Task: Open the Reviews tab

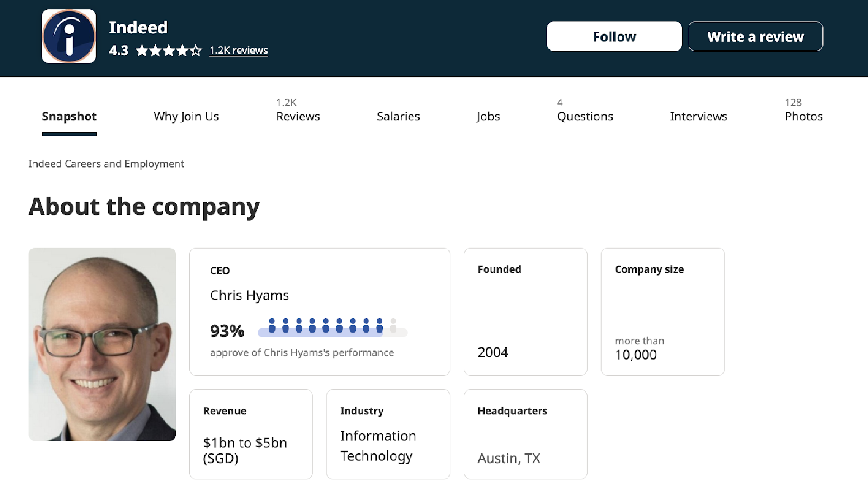Action: [x=298, y=110]
